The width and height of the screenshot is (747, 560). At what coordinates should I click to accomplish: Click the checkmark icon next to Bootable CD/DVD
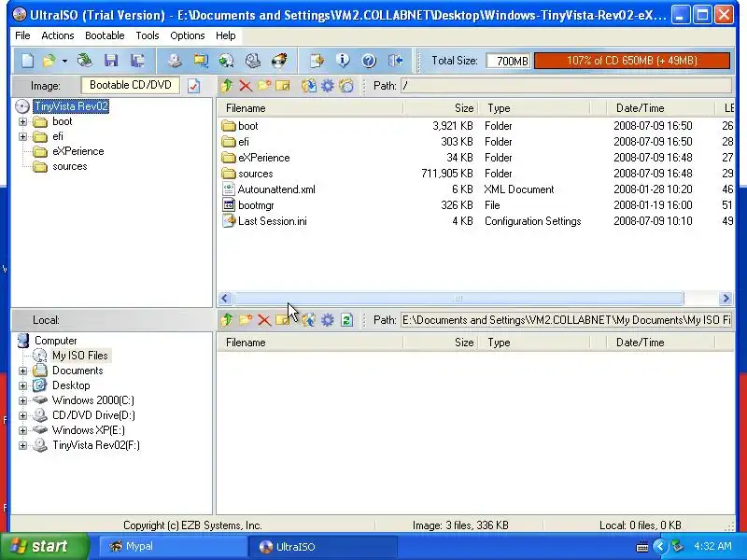coord(194,86)
